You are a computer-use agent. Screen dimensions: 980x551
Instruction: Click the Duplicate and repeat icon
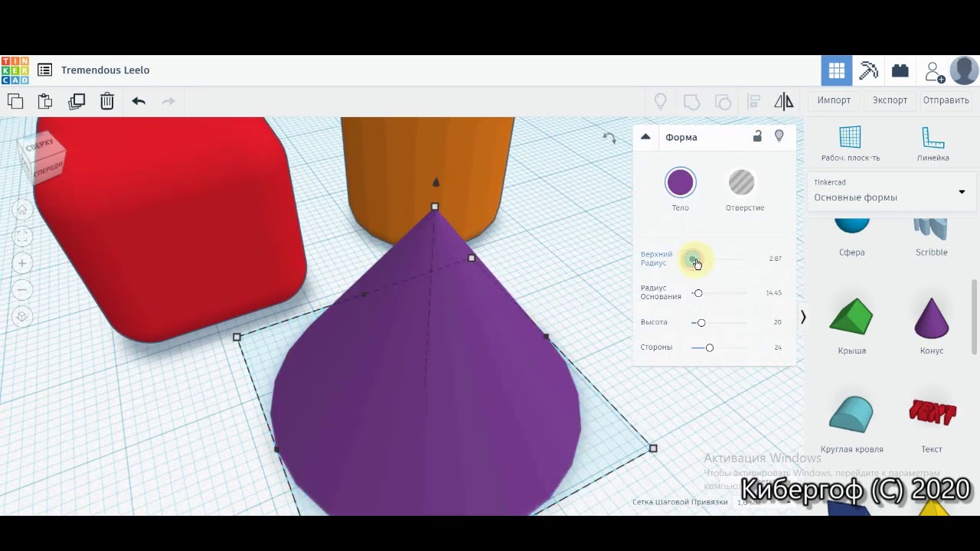pos(77,101)
